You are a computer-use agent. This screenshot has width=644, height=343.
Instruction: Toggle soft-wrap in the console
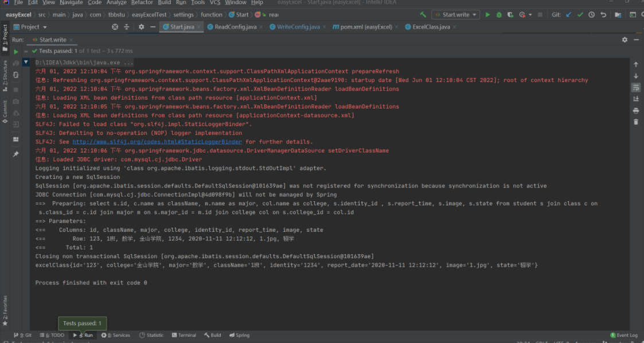636,88
